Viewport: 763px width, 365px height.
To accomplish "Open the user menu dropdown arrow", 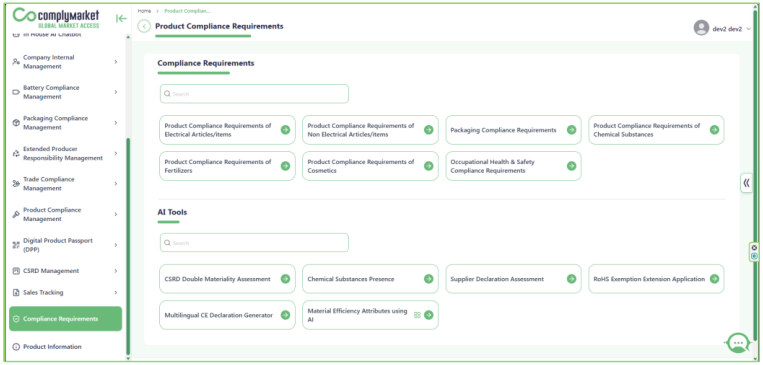I will coord(748,29).
